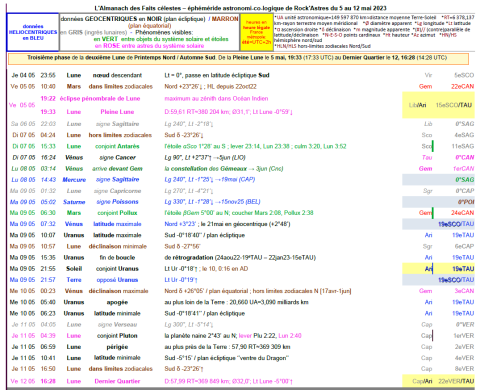Select 'signe Poissons' event
480x390 pixels.
117,202
